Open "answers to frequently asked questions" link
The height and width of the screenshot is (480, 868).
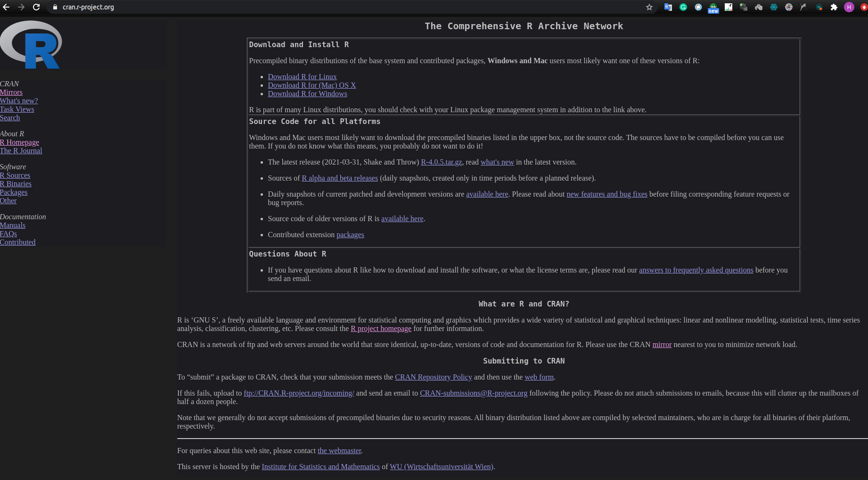click(696, 270)
